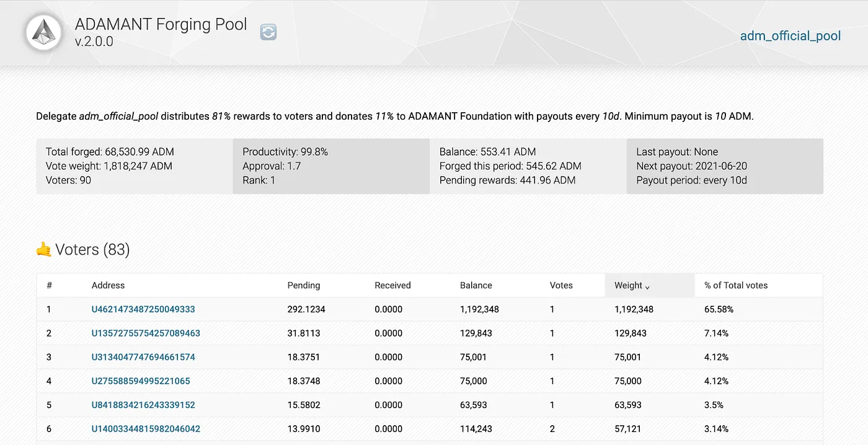Viewport: 868px width, 445px height.
Task: Click the ADAMANT Forging Pool title
Action: point(161,24)
